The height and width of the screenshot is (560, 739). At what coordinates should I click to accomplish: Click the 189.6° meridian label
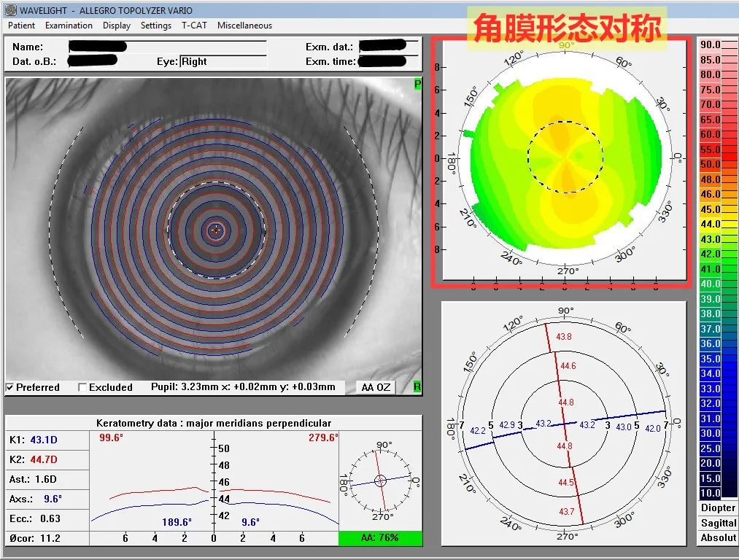click(x=177, y=522)
